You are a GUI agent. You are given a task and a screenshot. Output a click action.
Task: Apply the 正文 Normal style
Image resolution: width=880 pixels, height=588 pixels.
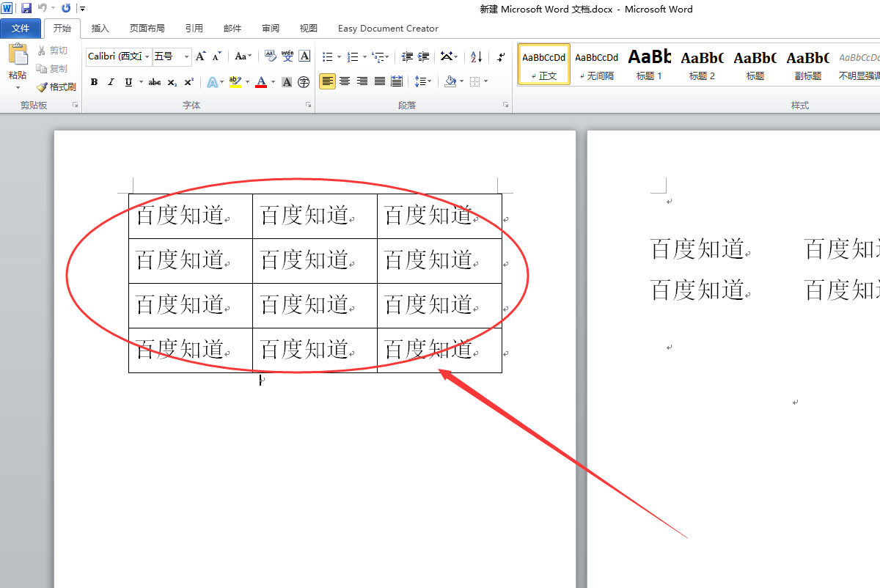(544, 65)
